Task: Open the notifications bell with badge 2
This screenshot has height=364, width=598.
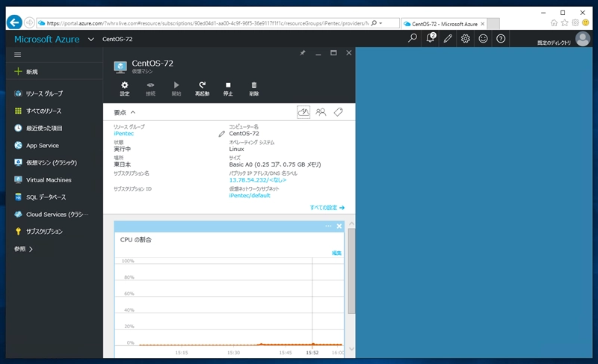Action: pyautogui.click(x=431, y=38)
